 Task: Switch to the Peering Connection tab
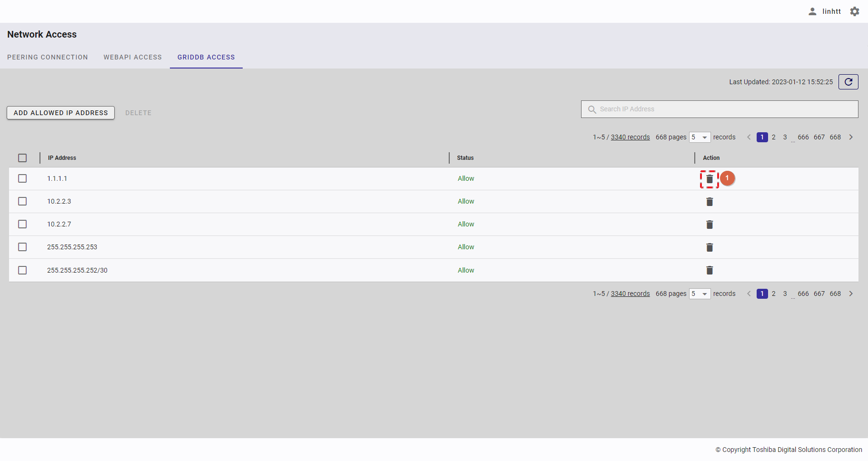point(48,57)
